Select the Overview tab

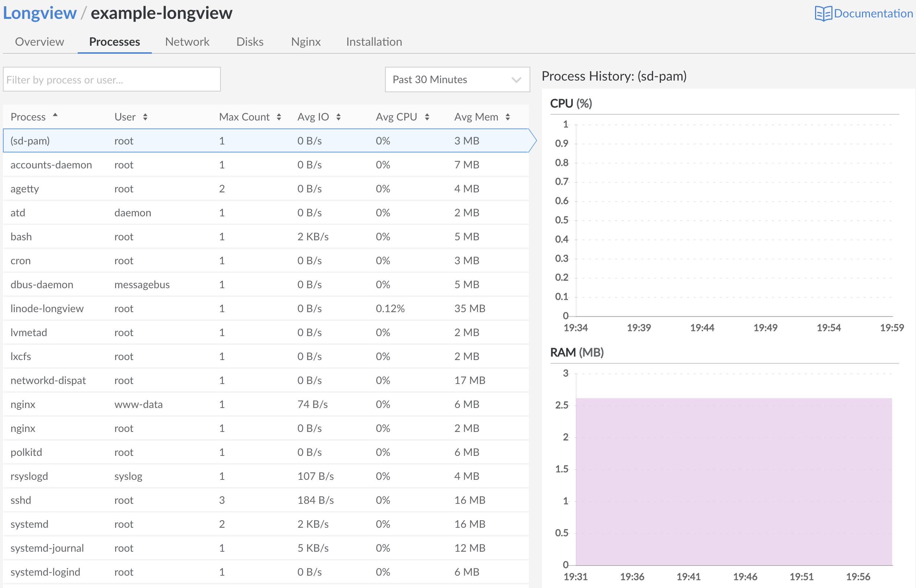(38, 41)
